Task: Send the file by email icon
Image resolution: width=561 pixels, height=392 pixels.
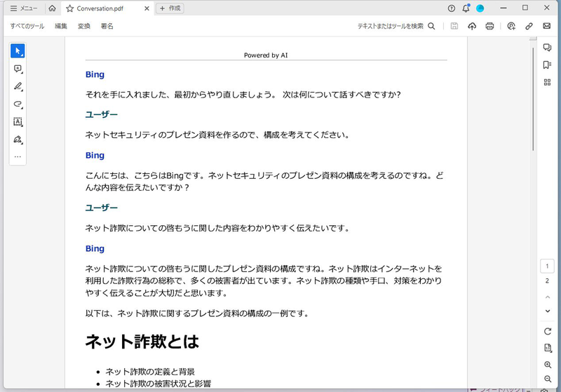Action: (547, 26)
